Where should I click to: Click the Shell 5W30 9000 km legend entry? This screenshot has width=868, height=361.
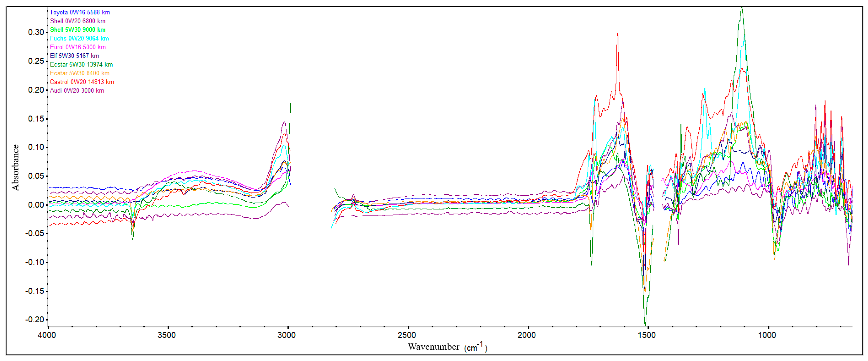(78, 30)
